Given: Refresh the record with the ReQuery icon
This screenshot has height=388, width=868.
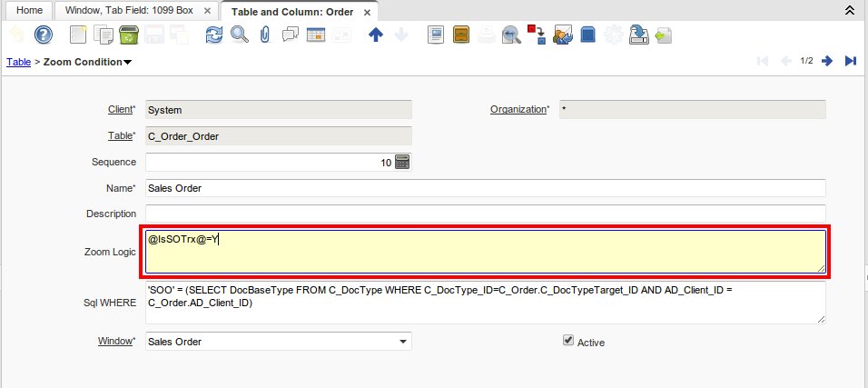Looking at the screenshot, I should pyautogui.click(x=214, y=35).
